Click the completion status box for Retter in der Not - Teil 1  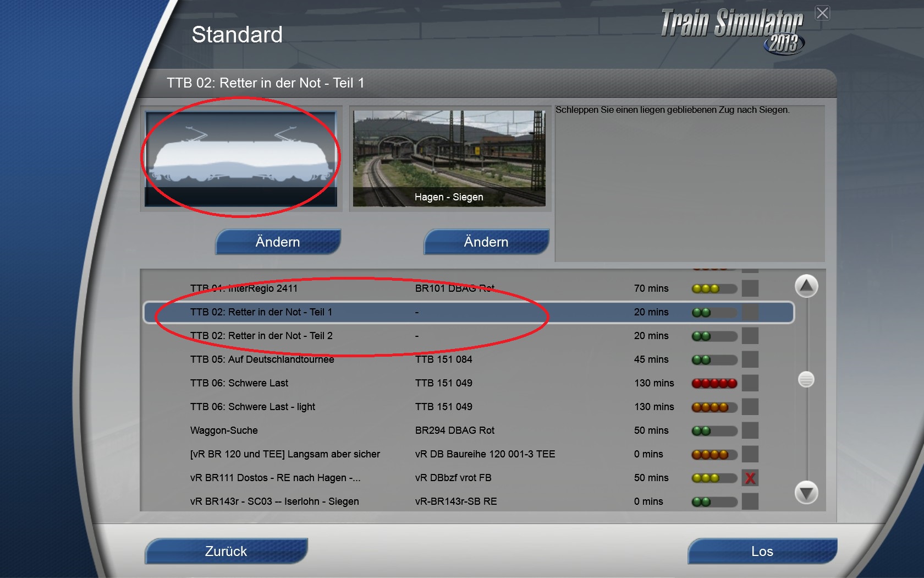pos(750,312)
